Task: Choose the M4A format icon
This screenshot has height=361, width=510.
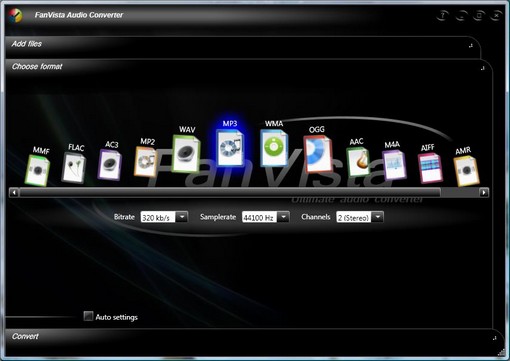Action: tap(394, 165)
